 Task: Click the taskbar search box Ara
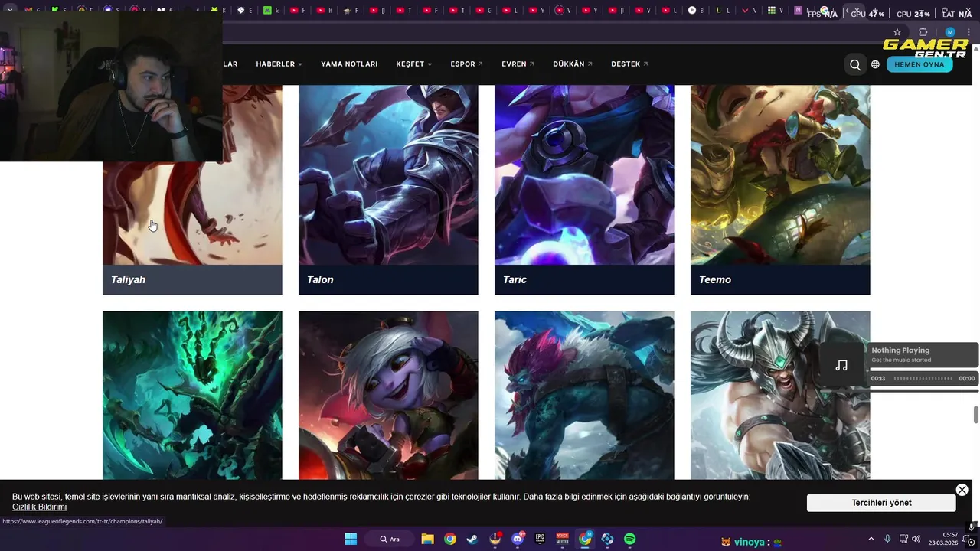pos(390,539)
